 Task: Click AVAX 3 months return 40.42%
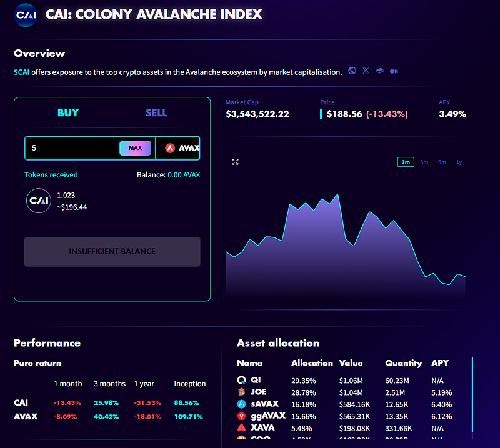click(106, 417)
